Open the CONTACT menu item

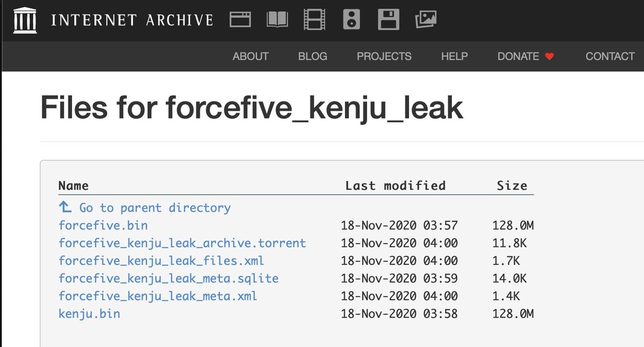[x=610, y=56]
